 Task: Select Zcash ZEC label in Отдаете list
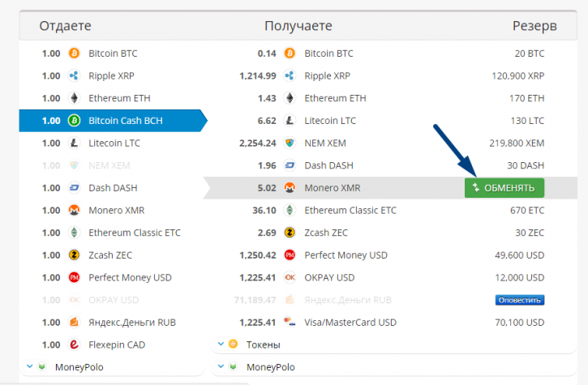tap(110, 255)
